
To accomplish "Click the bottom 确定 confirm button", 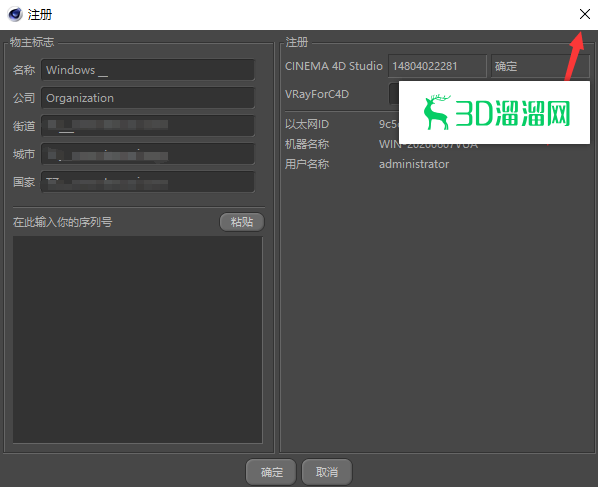I will 271,472.
